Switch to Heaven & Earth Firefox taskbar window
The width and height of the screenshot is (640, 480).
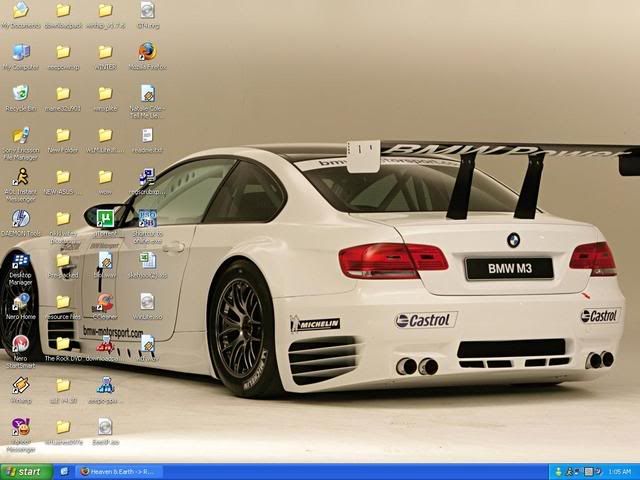(x=119, y=472)
